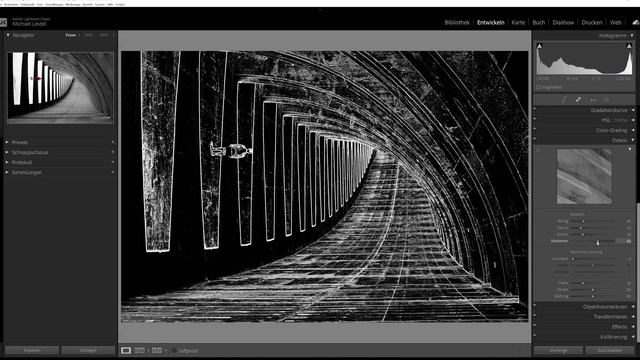
Task: Toggle highlight clipping warning in histogram
Action: click(x=629, y=46)
